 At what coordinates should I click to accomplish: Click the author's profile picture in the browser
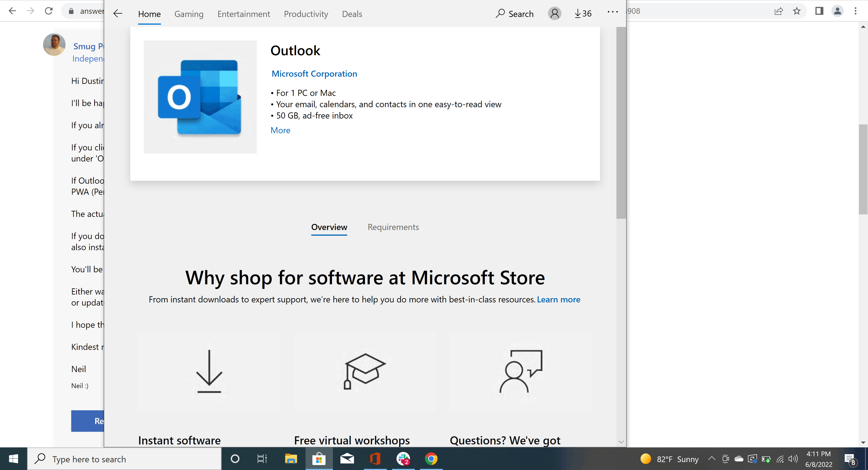tap(54, 45)
